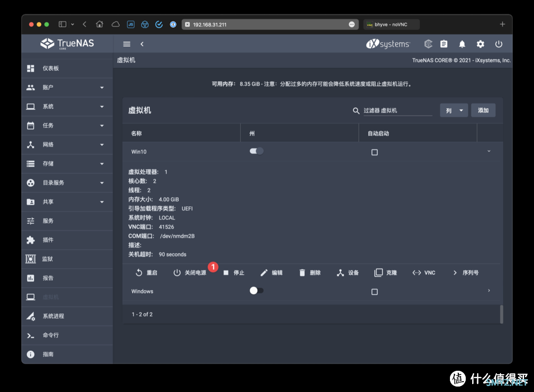534x392 pixels.
Task: Collapse the Win10 row details chevron
Action: [x=489, y=151]
